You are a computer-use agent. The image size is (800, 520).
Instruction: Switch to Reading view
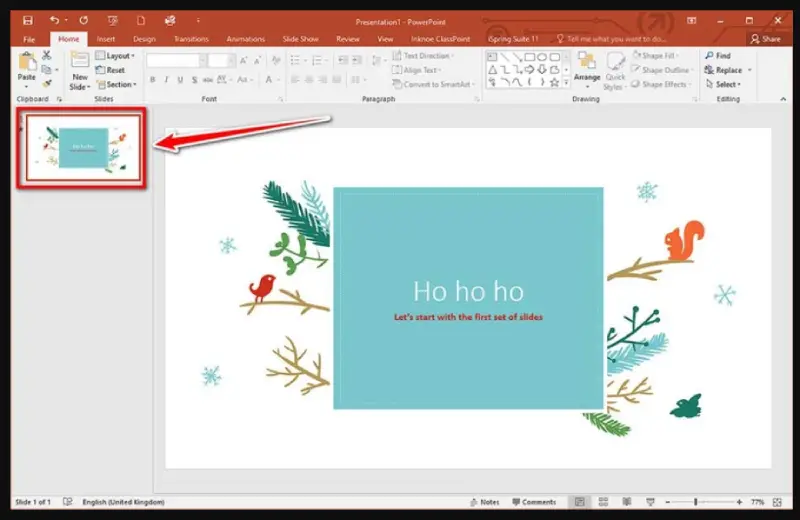[627, 502]
